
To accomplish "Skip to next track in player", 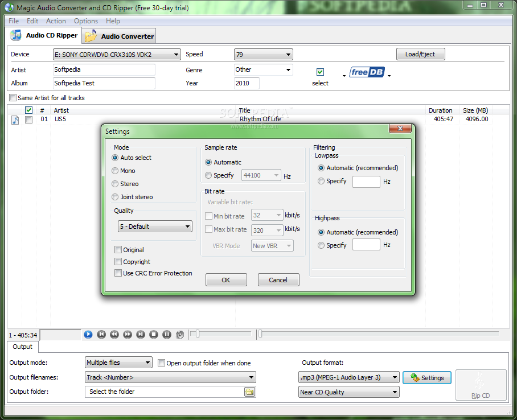I will pos(141,335).
